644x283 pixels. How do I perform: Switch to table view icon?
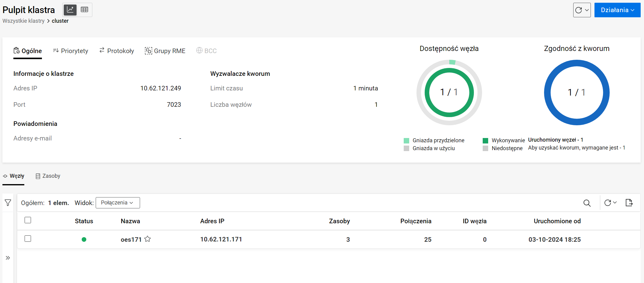[x=84, y=10]
